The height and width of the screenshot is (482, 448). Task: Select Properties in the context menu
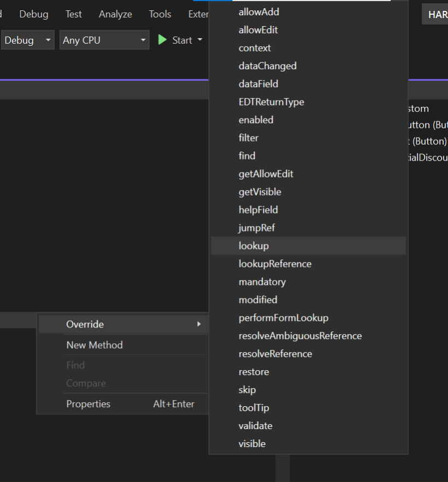(x=89, y=404)
